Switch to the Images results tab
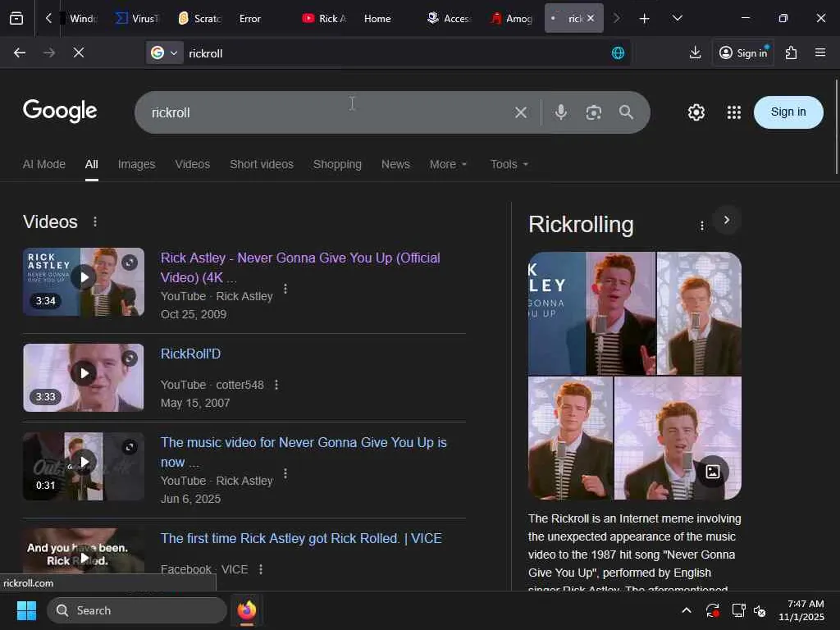Viewport: 840px width, 630px height. coord(136,164)
